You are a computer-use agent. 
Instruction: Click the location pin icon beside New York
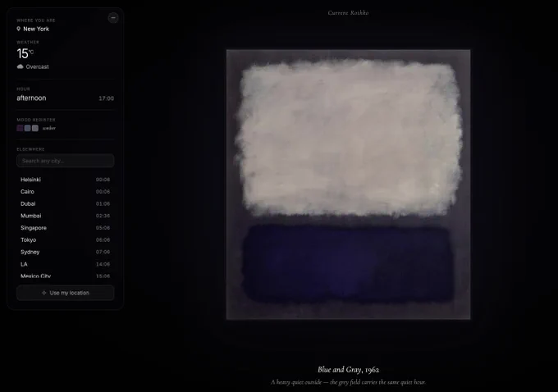coord(19,29)
